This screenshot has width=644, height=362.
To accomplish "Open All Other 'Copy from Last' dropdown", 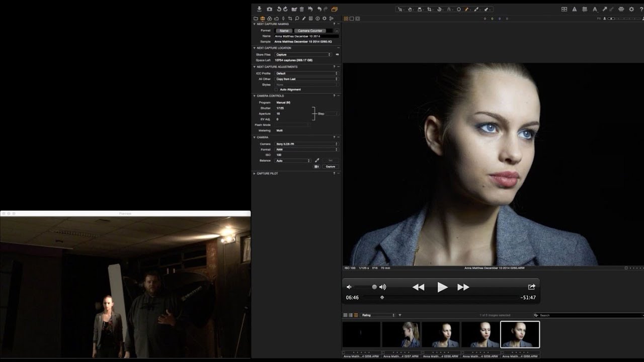I will [306, 79].
